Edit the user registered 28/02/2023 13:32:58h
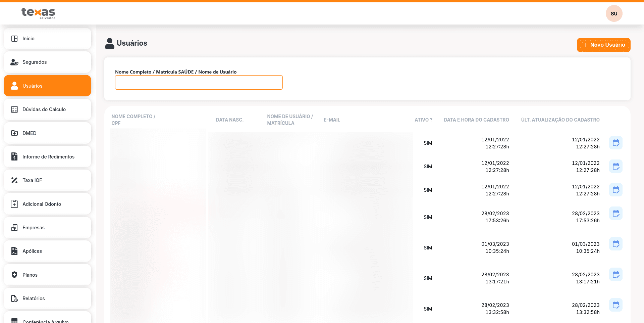The height and width of the screenshot is (323, 644). (x=615, y=305)
